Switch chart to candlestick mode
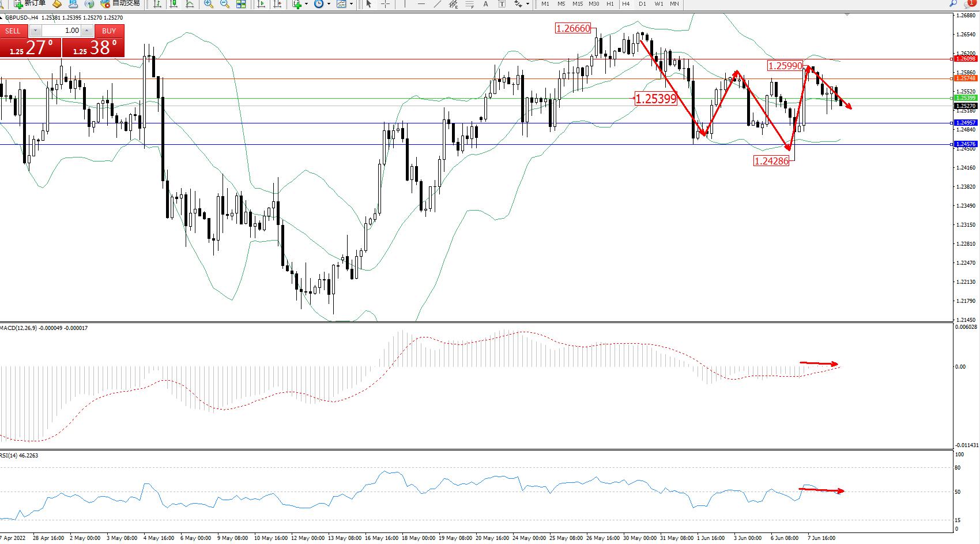Screen dimensions: 980x544 173,4
